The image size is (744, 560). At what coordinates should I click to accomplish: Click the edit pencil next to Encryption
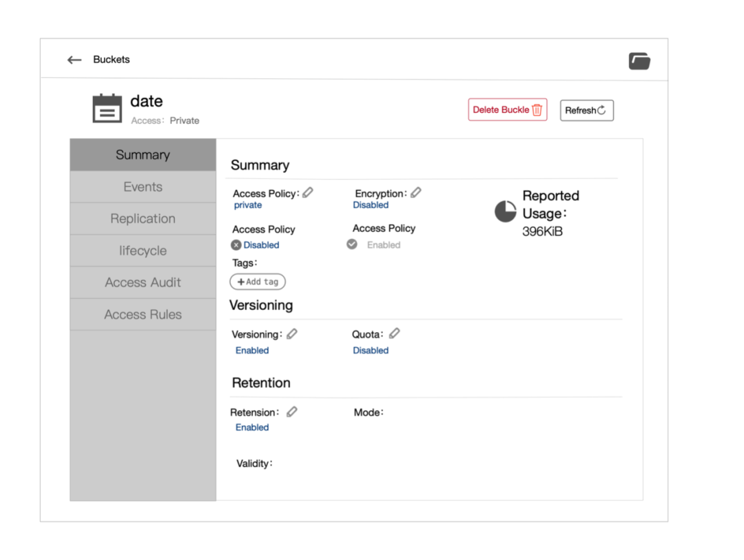416,193
